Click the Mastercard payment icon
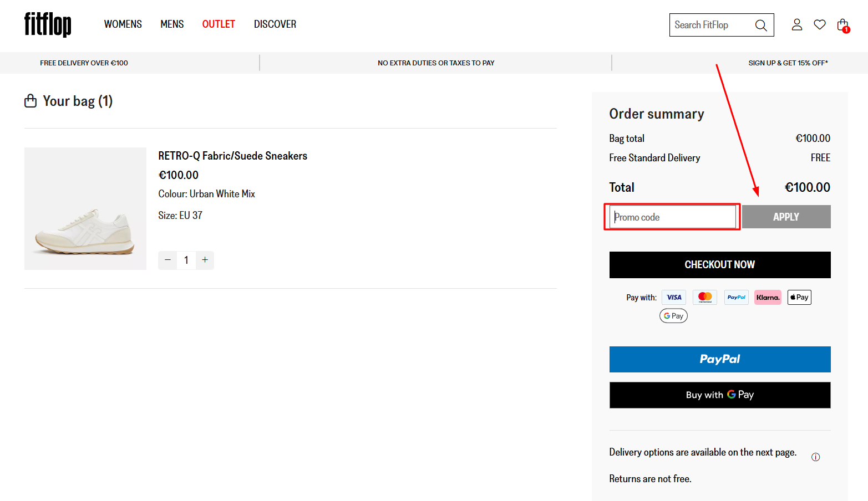 coord(704,297)
